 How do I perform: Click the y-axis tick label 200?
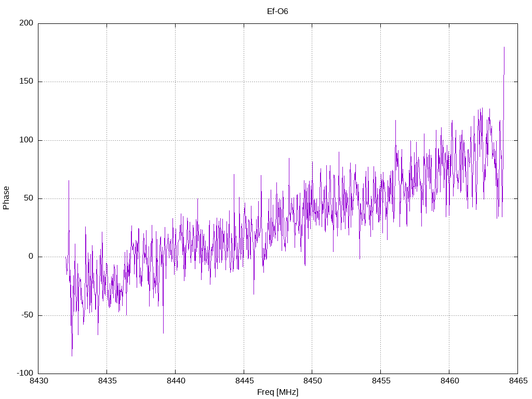[x=26, y=23]
